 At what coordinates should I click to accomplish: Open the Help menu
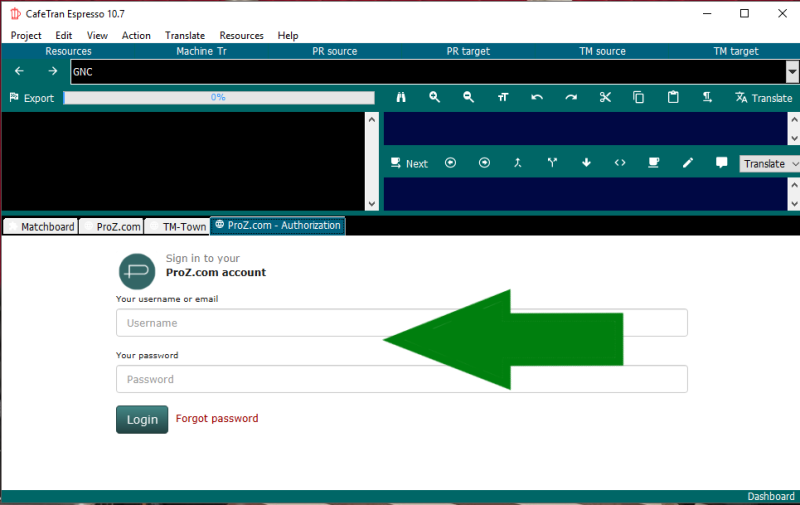click(288, 35)
